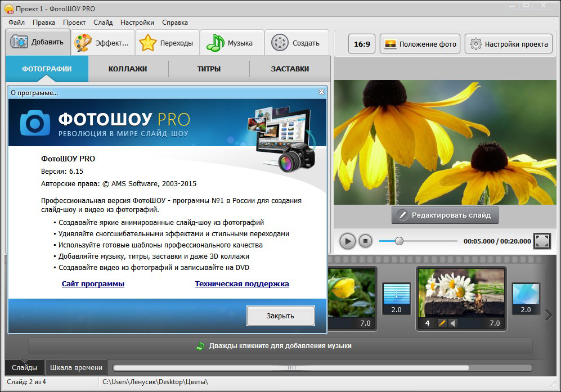The image size is (561, 392).
Task: Click Редактировать слайд button
Action: [445, 215]
